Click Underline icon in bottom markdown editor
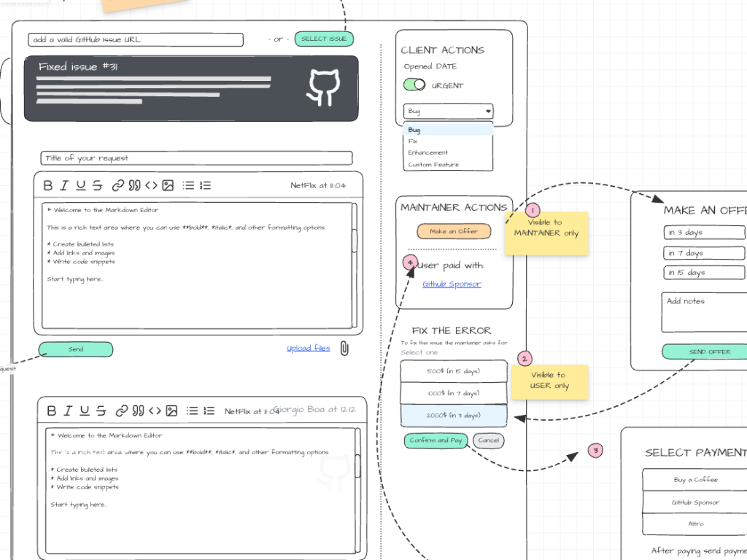The height and width of the screenshot is (560, 747). [85, 411]
